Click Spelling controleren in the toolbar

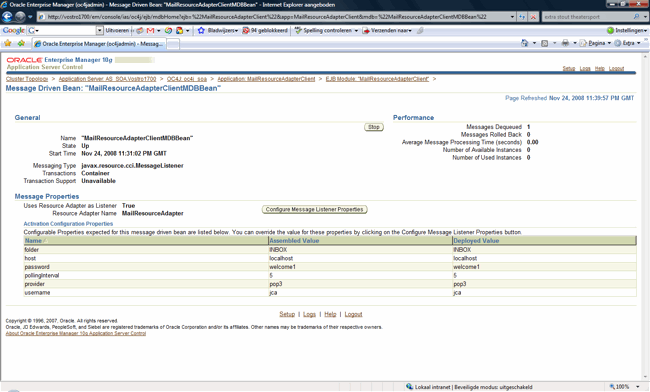click(x=323, y=31)
